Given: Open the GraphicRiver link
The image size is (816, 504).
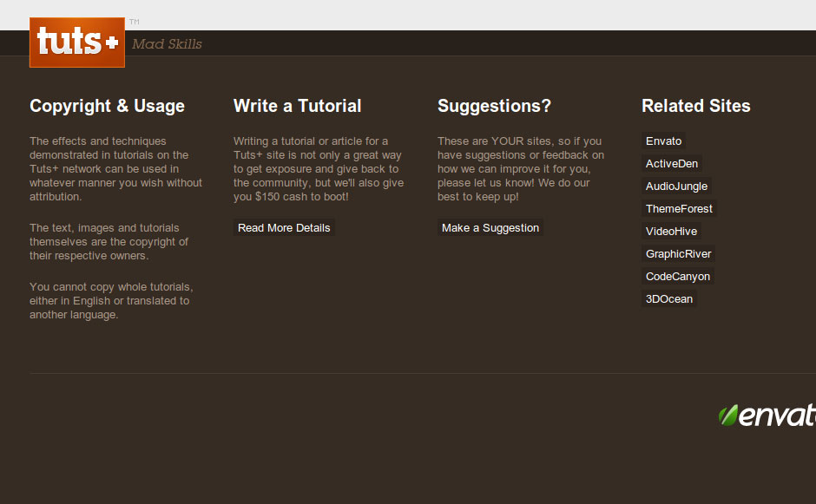Looking at the screenshot, I should (678, 254).
